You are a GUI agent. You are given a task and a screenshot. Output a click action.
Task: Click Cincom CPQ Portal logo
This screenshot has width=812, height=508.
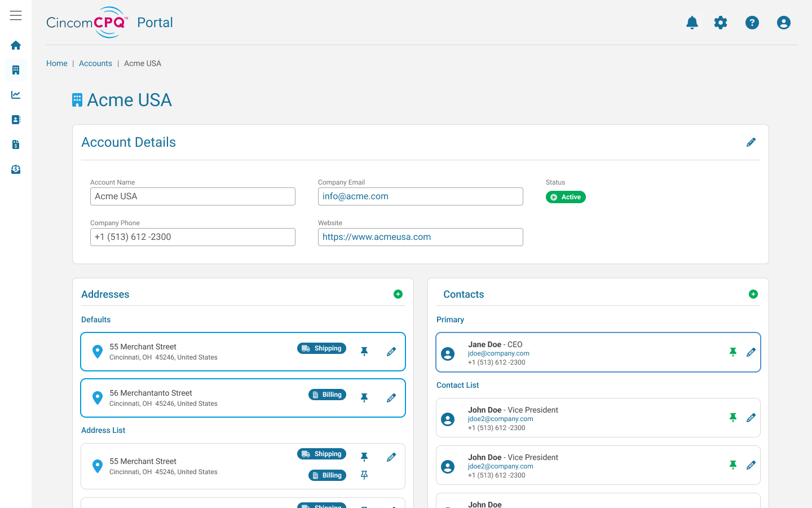(109, 23)
